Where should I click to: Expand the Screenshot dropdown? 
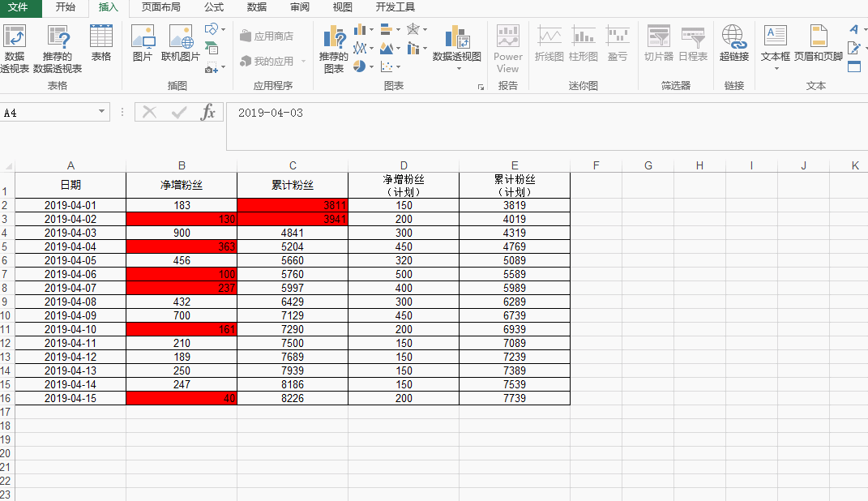tap(223, 67)
